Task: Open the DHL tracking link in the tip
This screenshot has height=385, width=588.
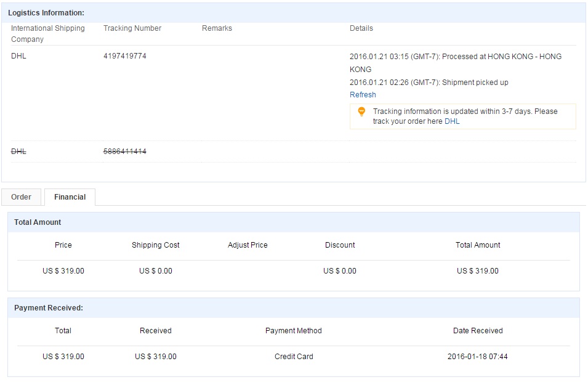Action: coord(452,121)
